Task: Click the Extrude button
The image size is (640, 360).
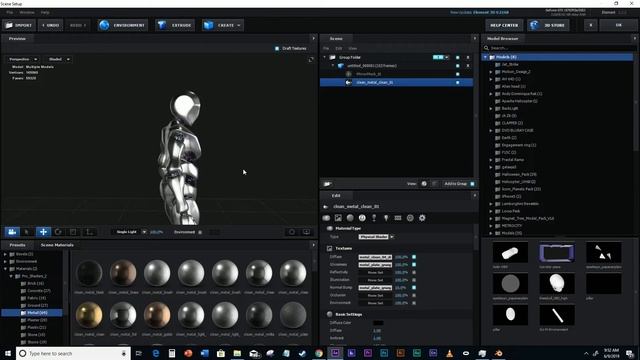Action: coord(175,25)
